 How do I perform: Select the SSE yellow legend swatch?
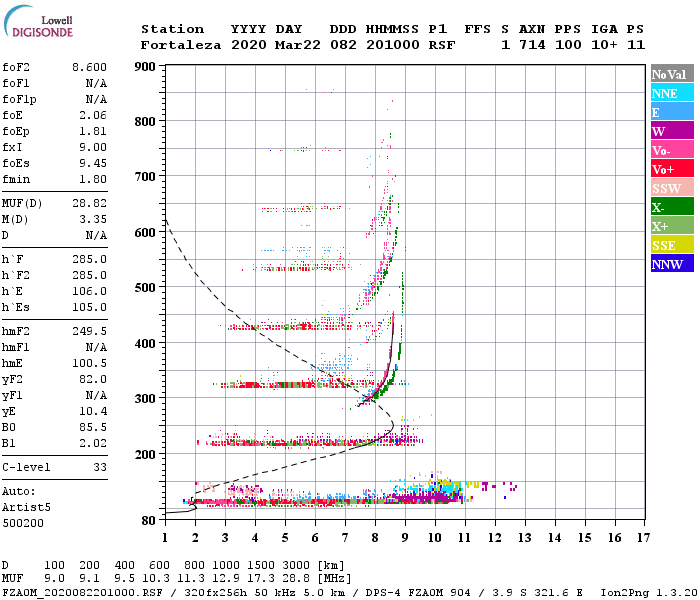[x=672, y=245]
